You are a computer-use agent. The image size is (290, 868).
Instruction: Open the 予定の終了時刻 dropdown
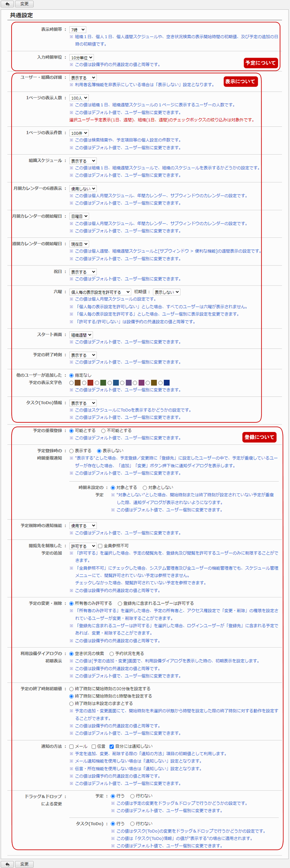point(83,355)
